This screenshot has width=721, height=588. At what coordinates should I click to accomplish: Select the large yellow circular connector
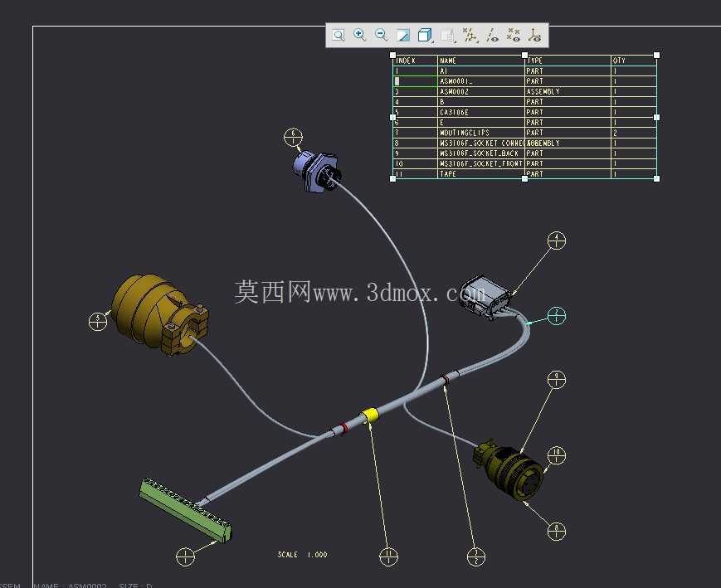click(156, 313)
